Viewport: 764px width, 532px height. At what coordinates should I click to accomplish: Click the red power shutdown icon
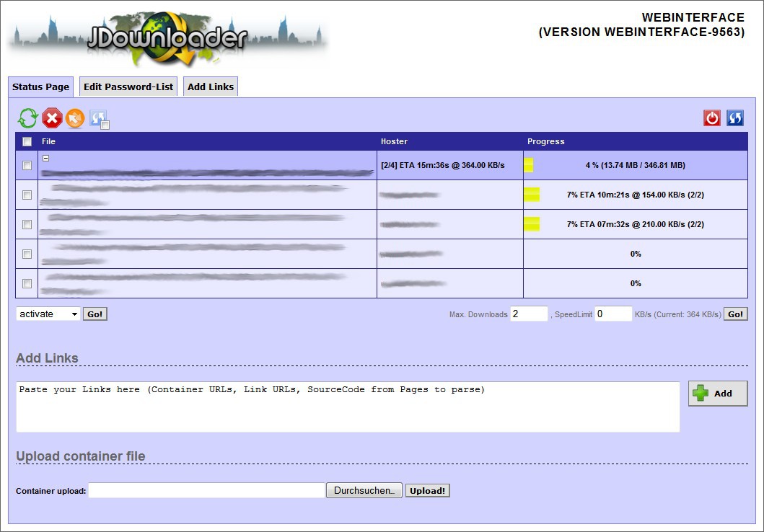point(712,118)
